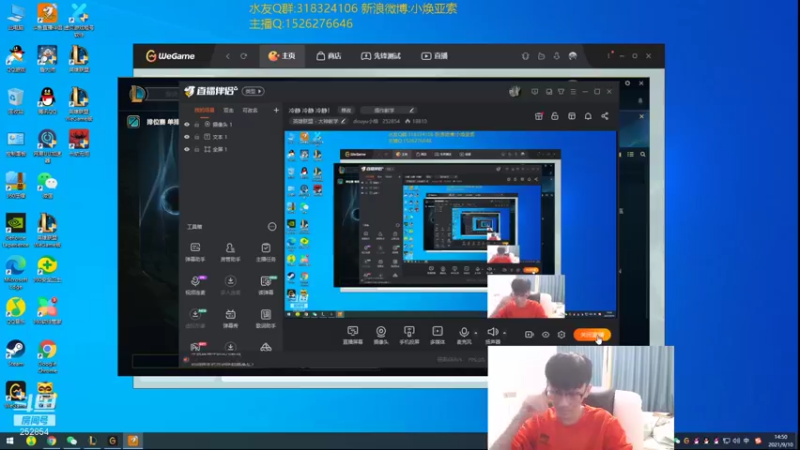Open the 读弹幕 tool icon

coord(266,285)
